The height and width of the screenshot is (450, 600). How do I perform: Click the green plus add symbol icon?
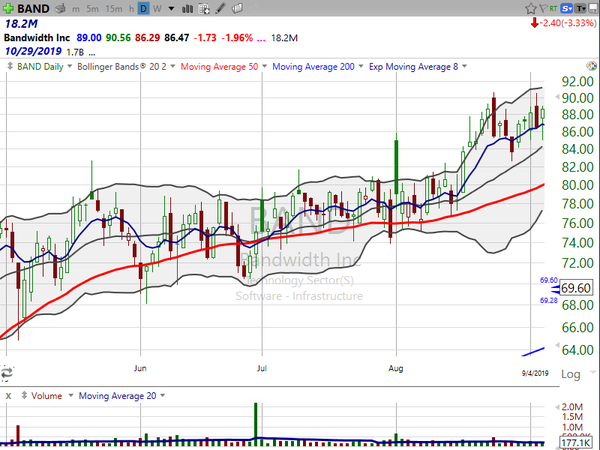[8, 7]
